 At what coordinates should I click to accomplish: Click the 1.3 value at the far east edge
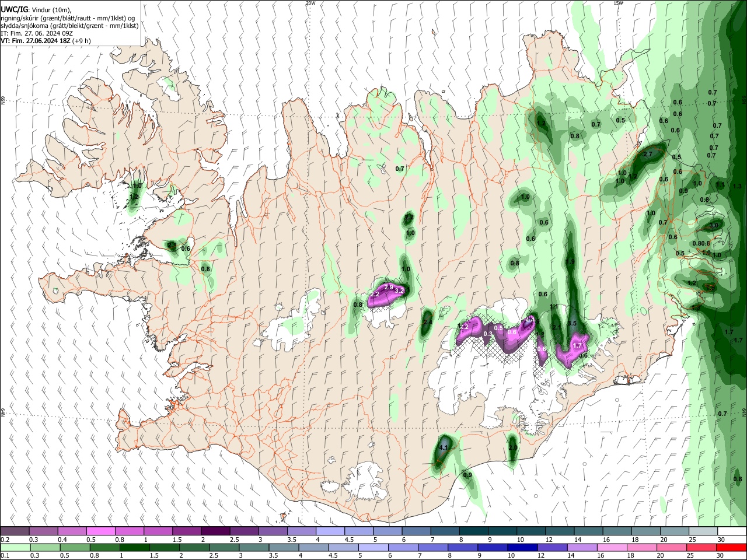point(737,186)
